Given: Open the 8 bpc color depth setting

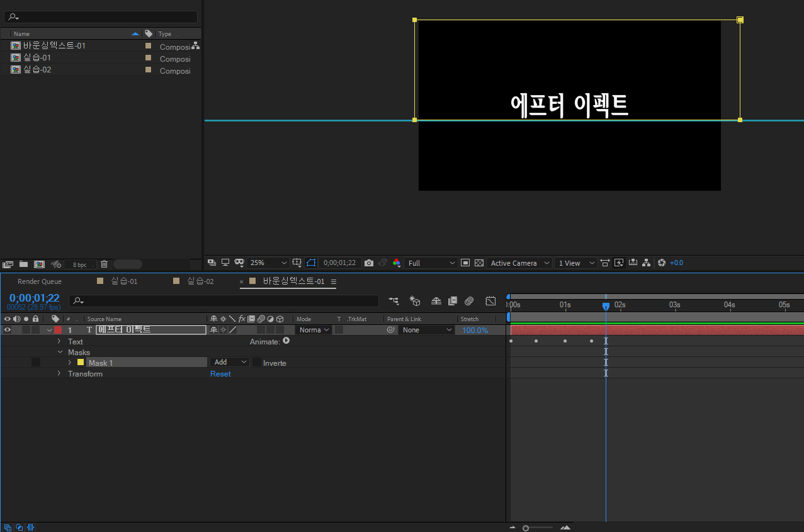Looking at the screenshot, I should [x=80, y=264].
